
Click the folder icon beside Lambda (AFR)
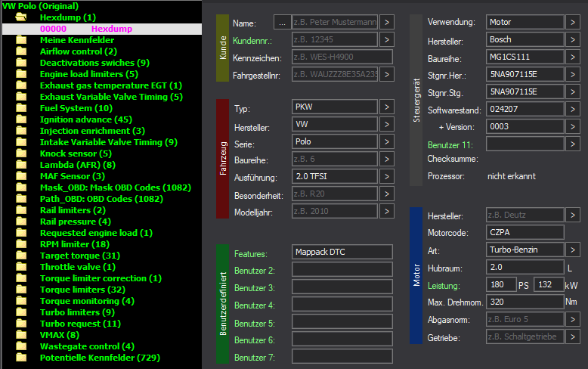(x=21, y=165)
